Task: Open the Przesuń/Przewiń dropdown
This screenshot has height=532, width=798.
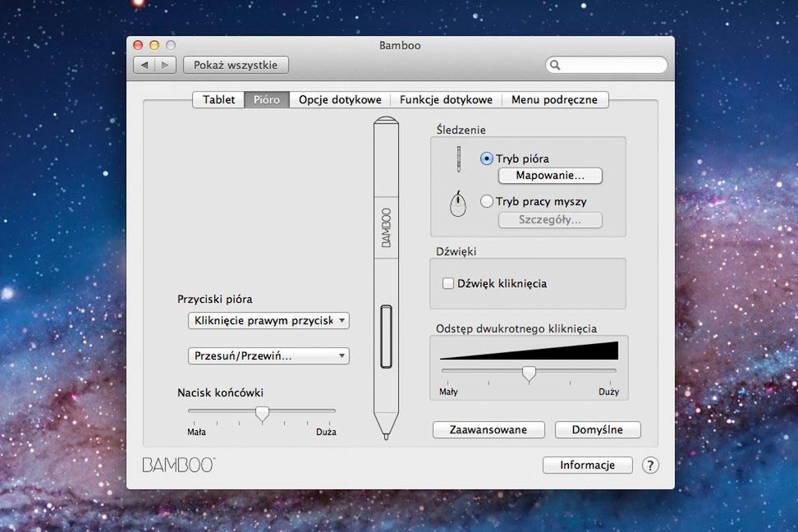Action: coord(268,355)
